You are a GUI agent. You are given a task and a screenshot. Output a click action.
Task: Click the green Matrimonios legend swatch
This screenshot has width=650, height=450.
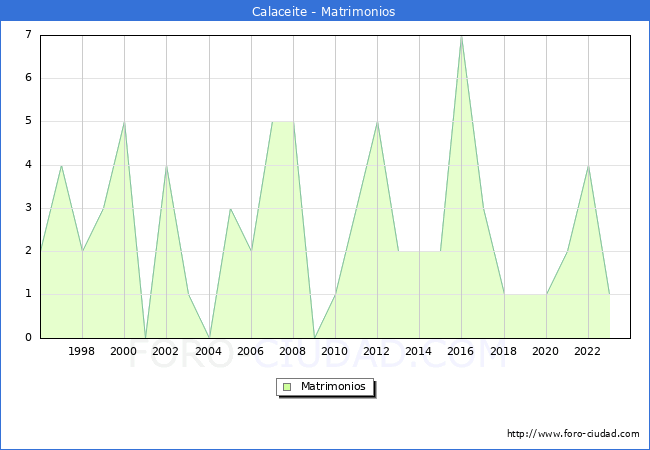coord(287,387)
